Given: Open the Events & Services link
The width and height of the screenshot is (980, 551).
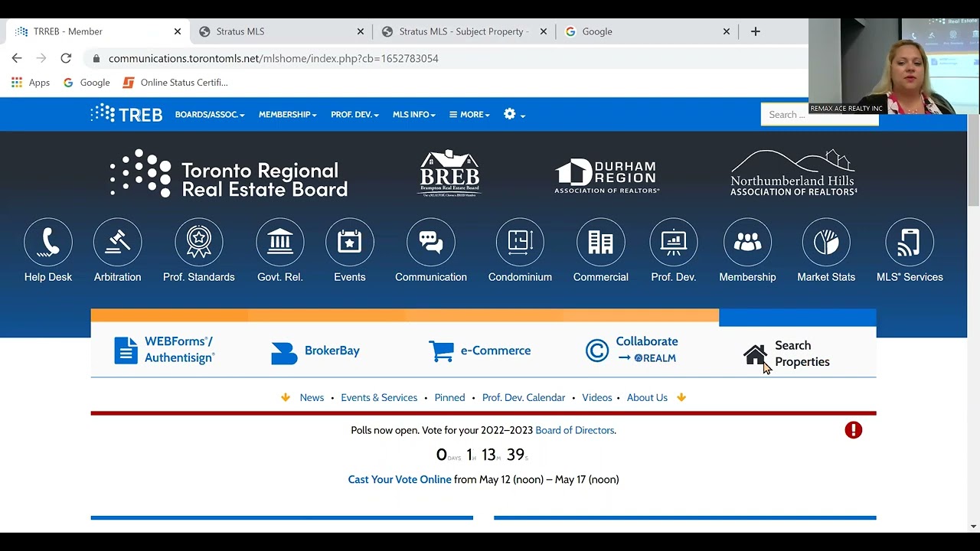Looking at the screenshot, I should click(x=379, y=398).
